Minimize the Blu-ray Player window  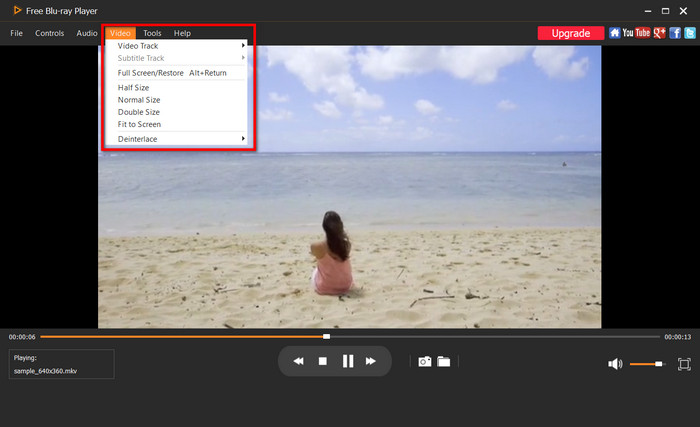pyautogui.click(x=648, y=11)
